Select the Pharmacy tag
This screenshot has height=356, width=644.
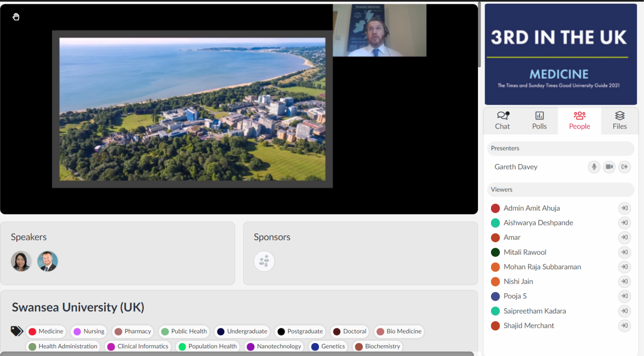tap(133, 331)
